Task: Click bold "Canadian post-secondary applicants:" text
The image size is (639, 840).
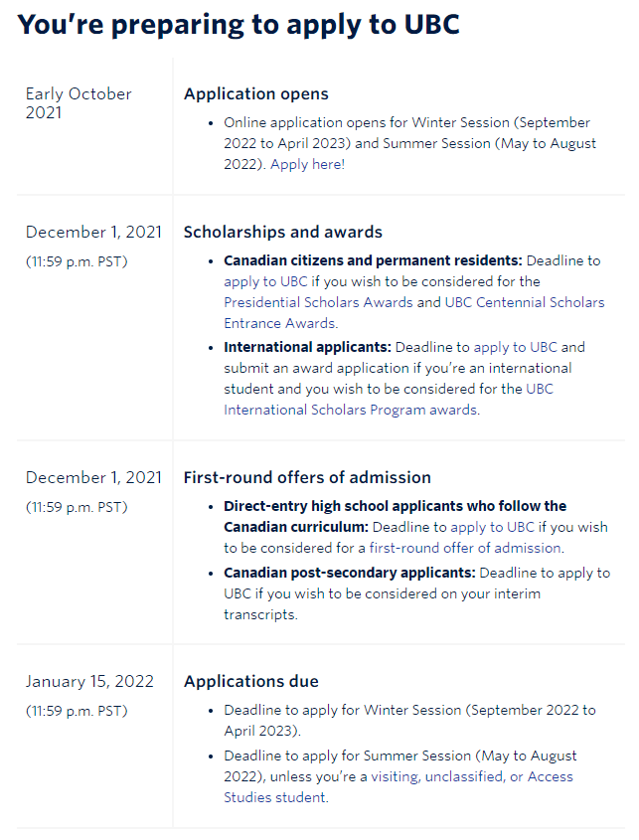Action: pos(349,574)
